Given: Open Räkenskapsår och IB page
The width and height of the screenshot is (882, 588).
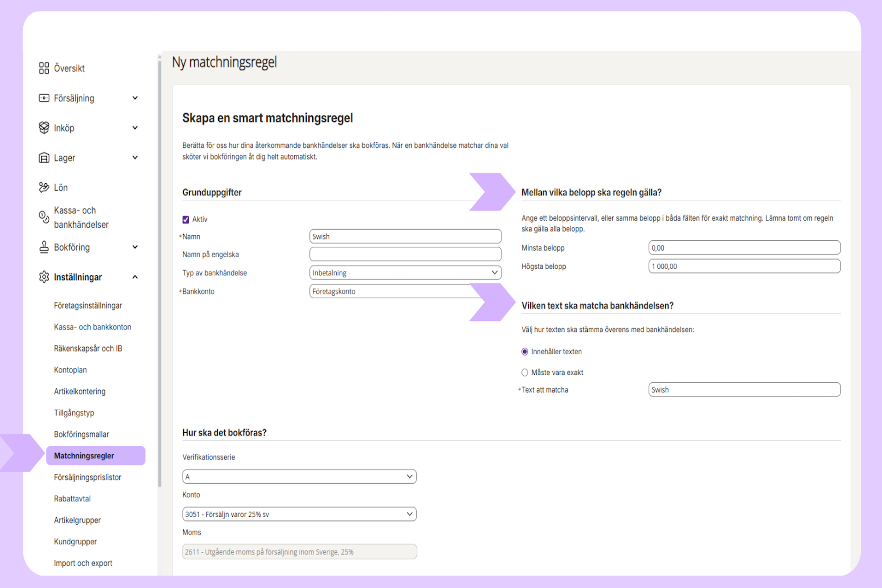Looking at the screenshot, I should tap(88, 348).
